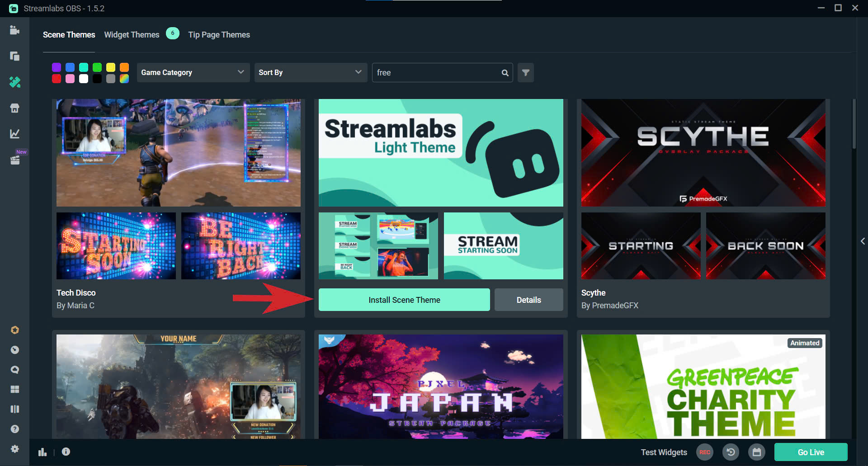Open Scythe Starting scene thumbnail
The height and width of the screenshot is (466, 868).
coord(641,246)
